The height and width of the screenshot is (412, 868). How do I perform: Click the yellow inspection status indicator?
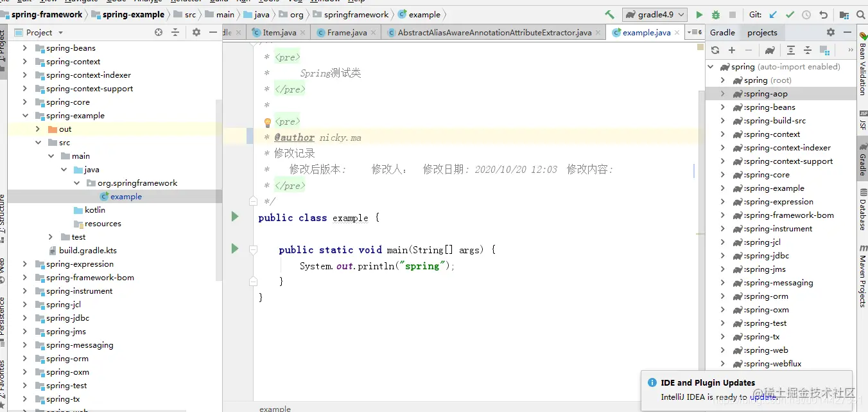pyautogui.click(x=700, y=47)
